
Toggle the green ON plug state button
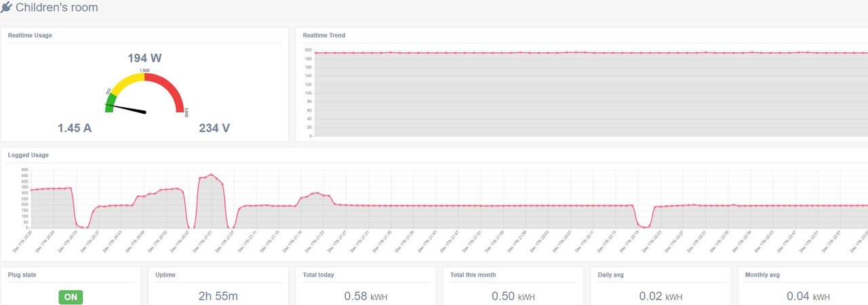71,297
